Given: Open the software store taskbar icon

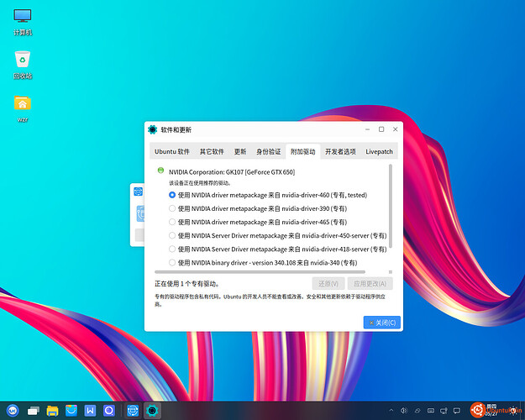Looking at the screenshot, I should pyautogui.click(x=71, y=410).
